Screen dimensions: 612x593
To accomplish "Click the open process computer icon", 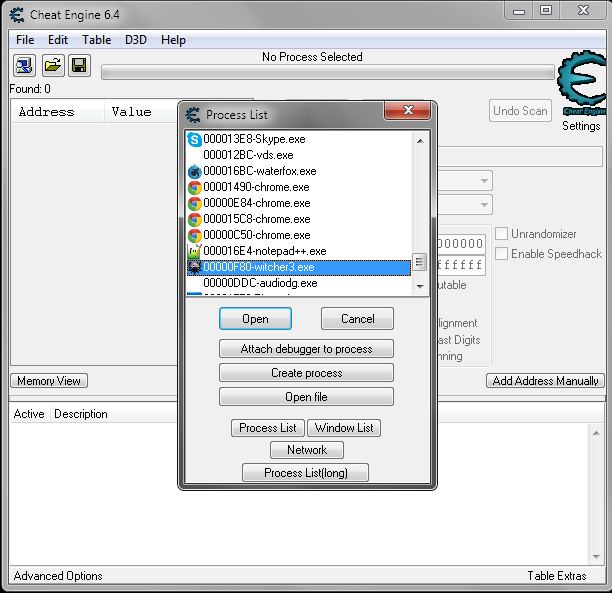I will point(25,66).
